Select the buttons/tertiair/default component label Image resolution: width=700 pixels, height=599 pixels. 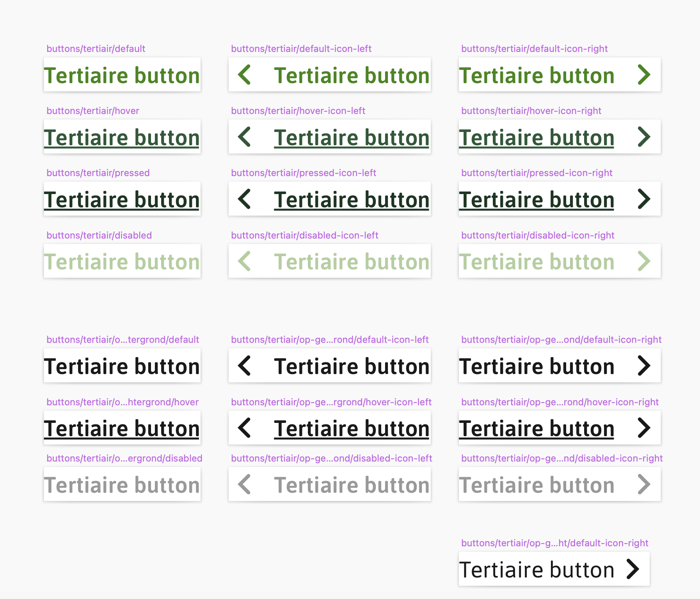[96, 48]
